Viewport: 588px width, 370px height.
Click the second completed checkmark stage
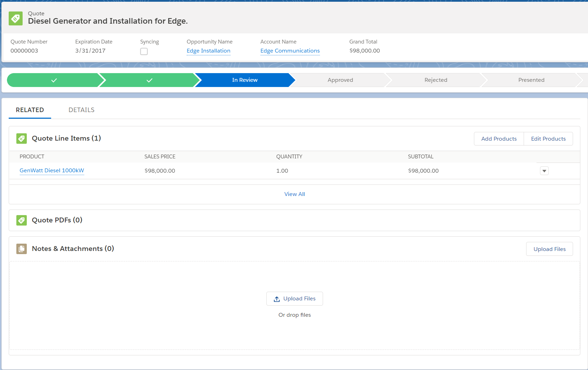(x=149, y=80)
